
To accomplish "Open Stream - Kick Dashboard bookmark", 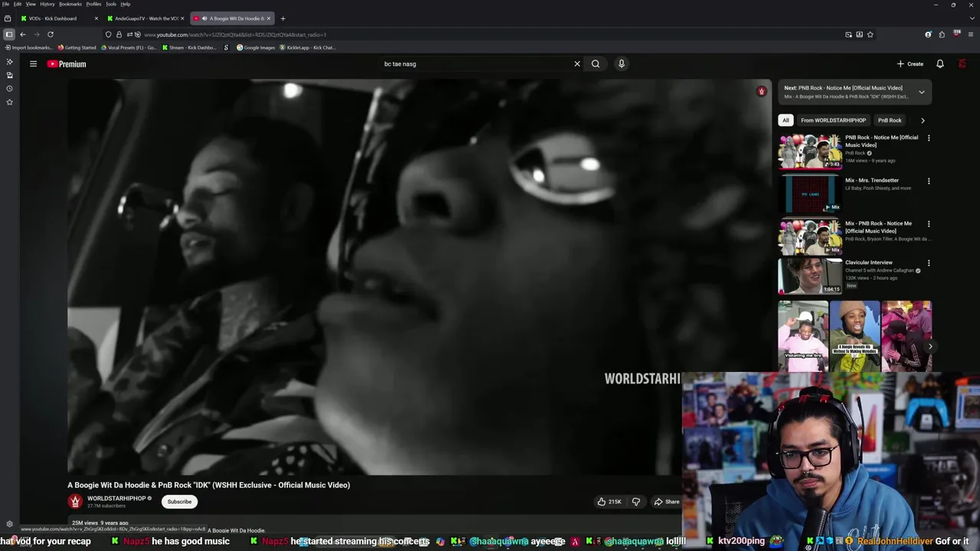I will coord(189,47).
